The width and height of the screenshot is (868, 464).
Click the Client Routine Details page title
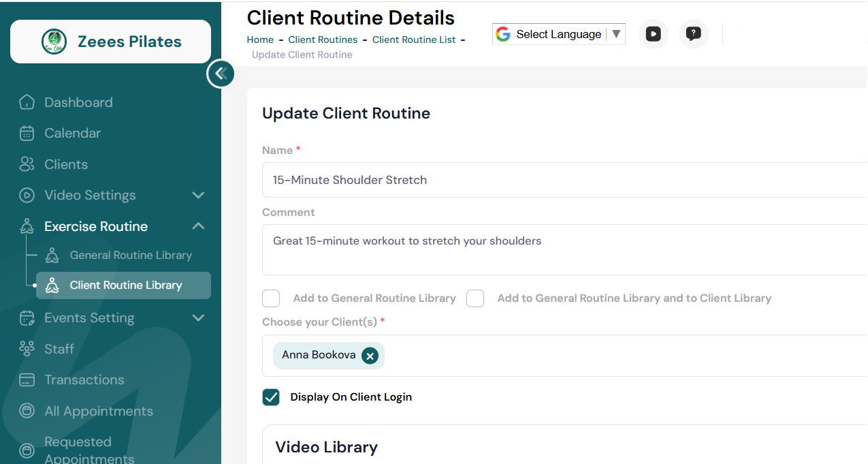coord(351,17)
